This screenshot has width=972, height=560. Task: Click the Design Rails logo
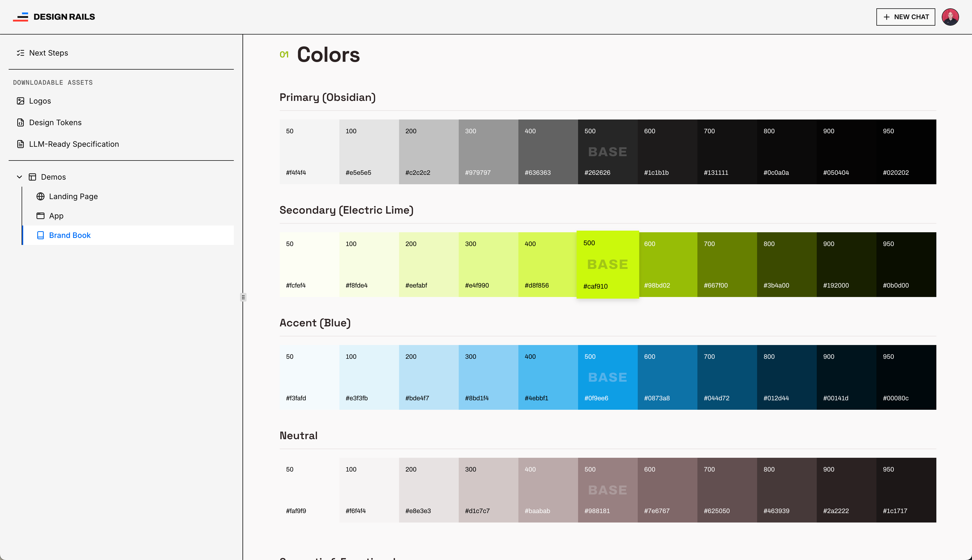(54, 17)
